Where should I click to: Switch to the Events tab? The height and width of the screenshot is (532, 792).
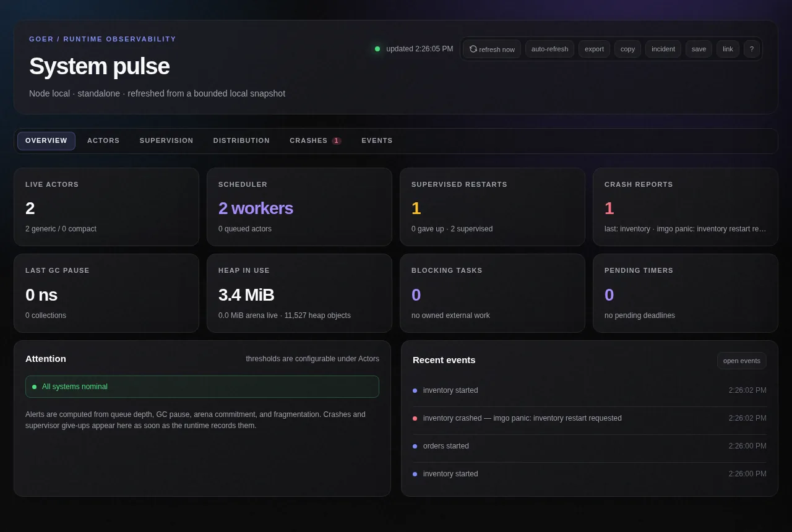[x=377, y=141]
